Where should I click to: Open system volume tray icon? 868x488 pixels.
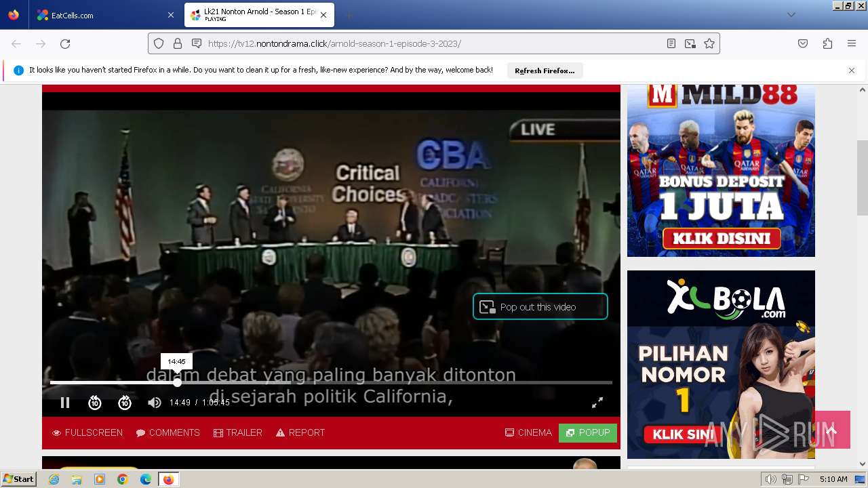point(771,479)
